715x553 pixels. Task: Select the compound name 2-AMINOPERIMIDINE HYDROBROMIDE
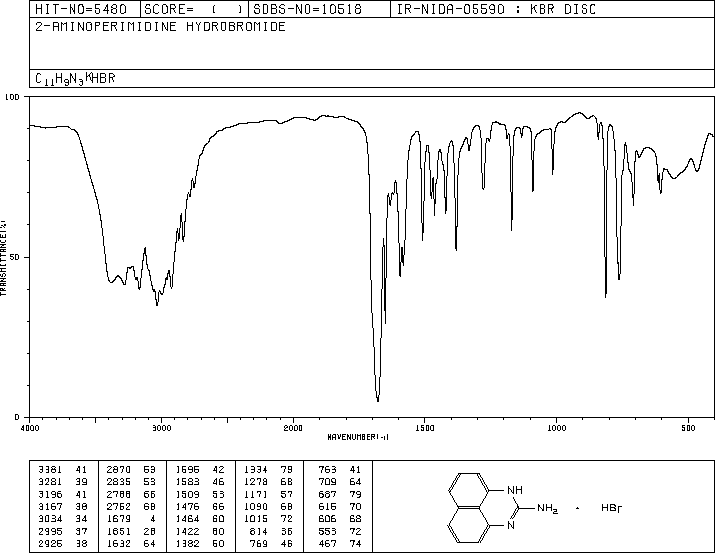pos(161,26)
